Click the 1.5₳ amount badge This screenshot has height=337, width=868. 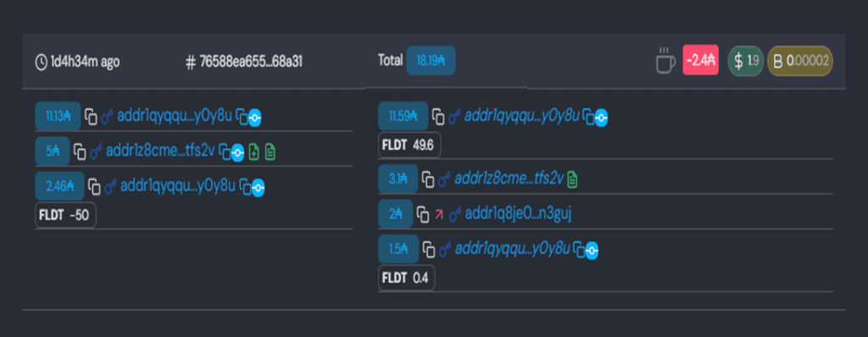[x=398, y=250]
